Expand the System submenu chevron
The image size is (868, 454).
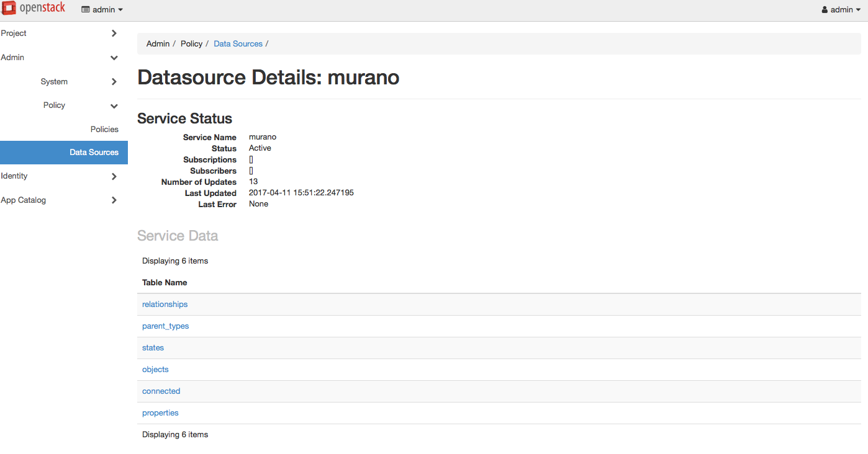[x=114, y=82]
